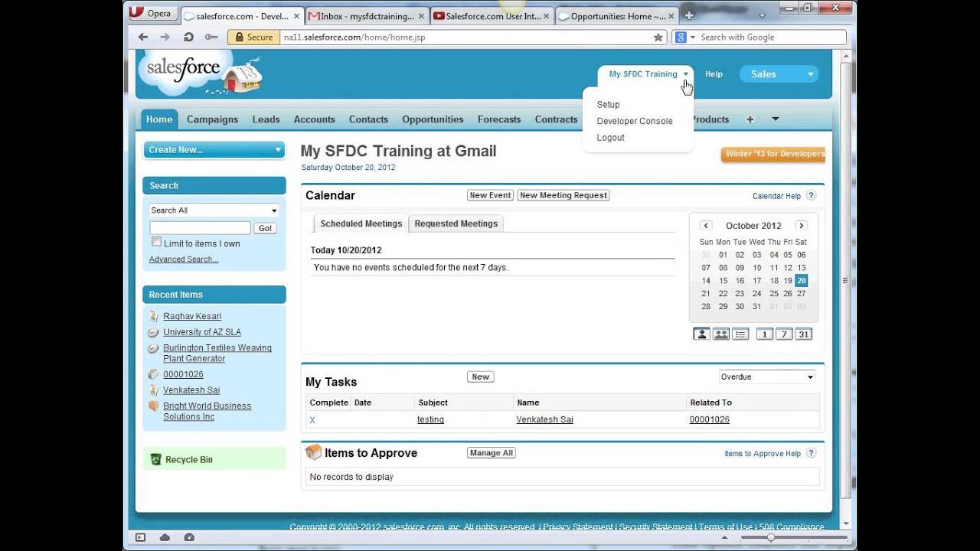Click the New Meeting Request button
Image resolution: width=980 pixels, height=551 pixels.
[x=563, y=195]
